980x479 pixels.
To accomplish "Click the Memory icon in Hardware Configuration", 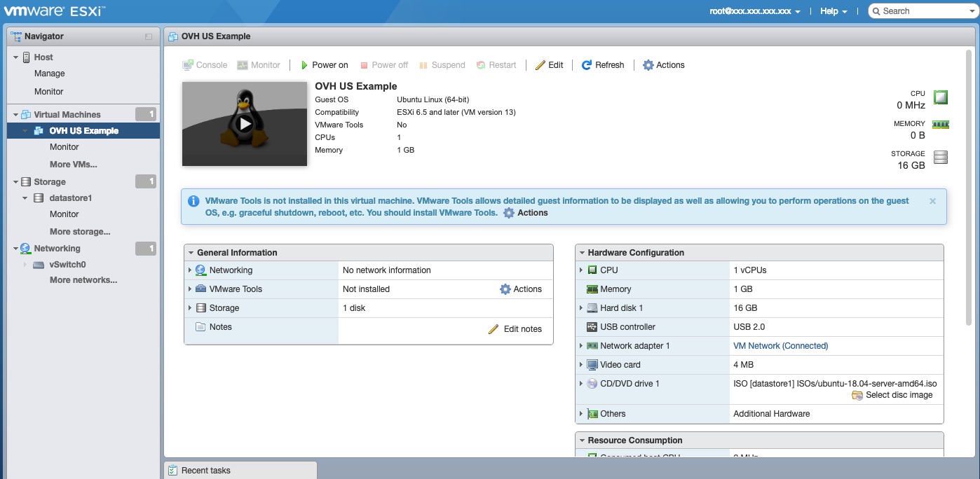I will tap(592, 289).
